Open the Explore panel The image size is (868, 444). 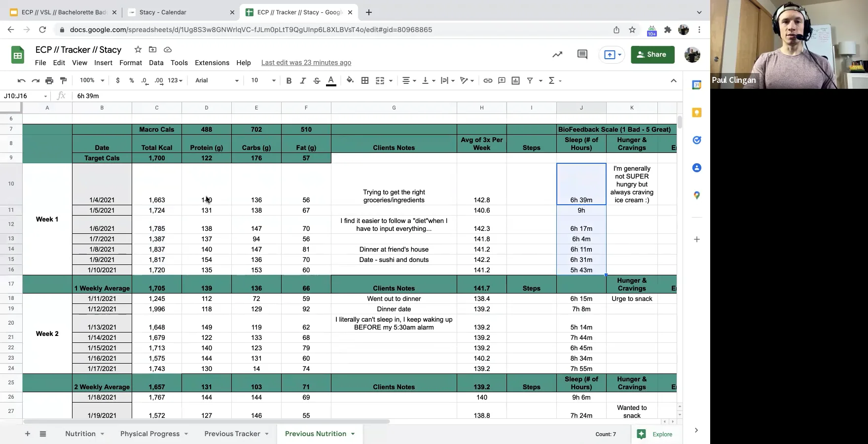(655, 434)
